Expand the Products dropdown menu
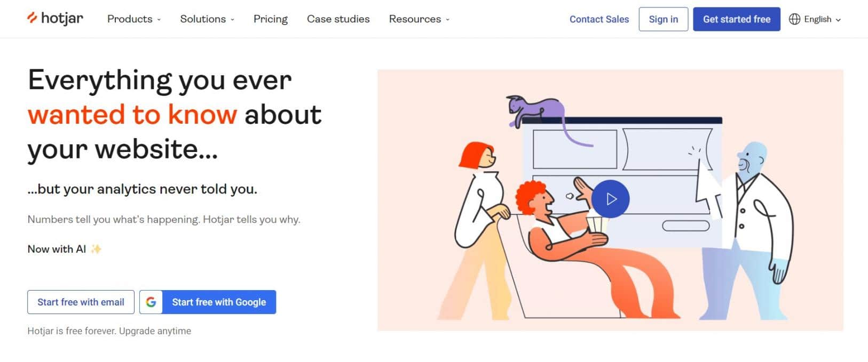 133,19
